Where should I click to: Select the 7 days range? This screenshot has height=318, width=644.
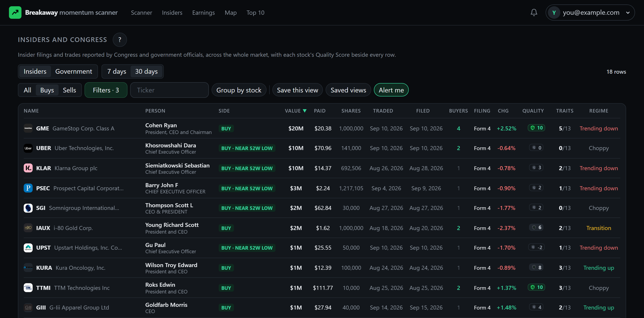(117, 71)
